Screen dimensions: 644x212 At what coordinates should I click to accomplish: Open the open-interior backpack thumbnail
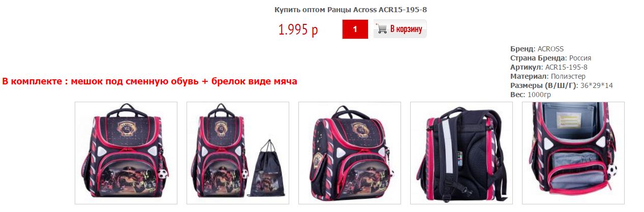click(x=573, y=153)
